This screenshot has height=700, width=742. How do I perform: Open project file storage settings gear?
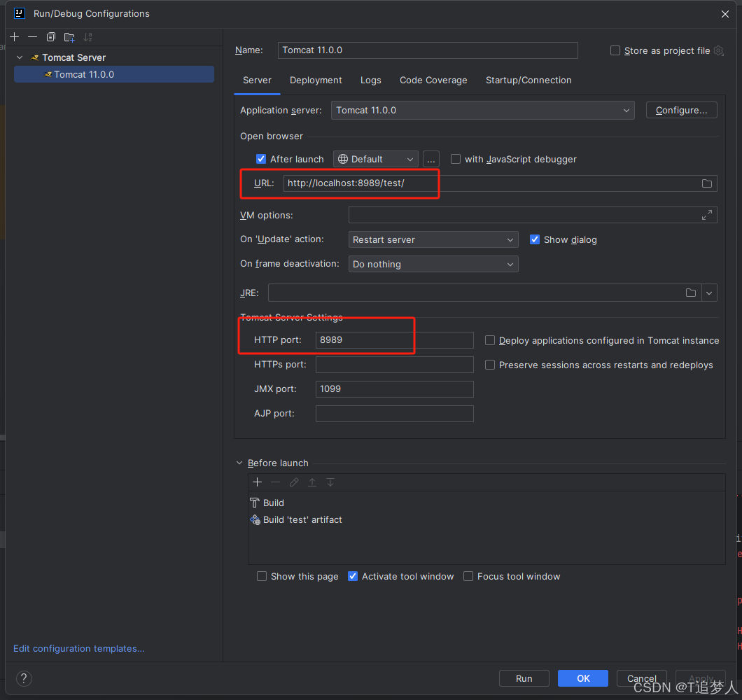click(x=719, y=50)
